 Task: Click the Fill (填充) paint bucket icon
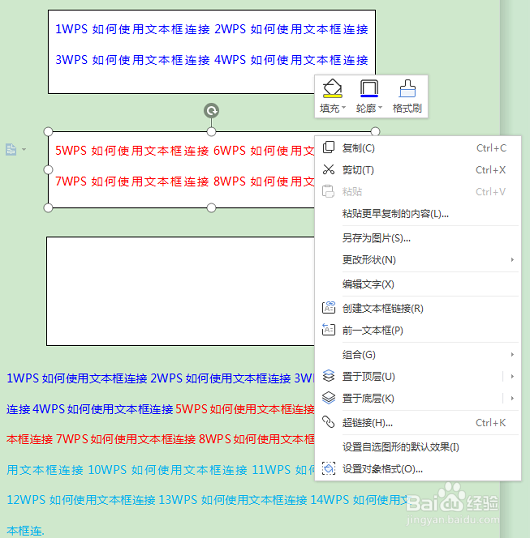pos(332,88)
